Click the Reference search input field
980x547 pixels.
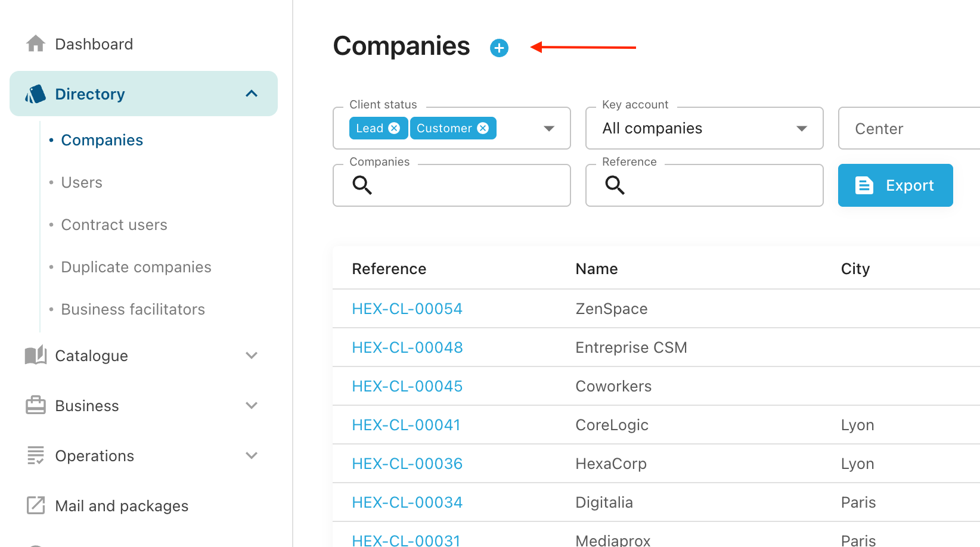[x=715, y=185]
